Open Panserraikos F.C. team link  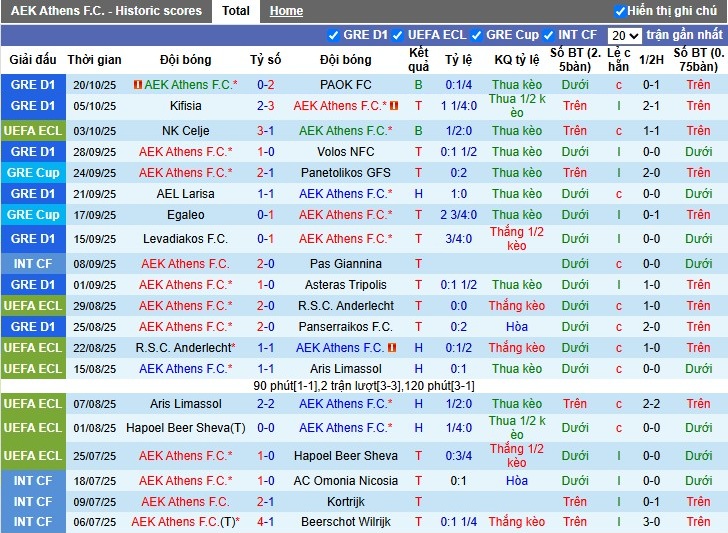pos(346,327)
